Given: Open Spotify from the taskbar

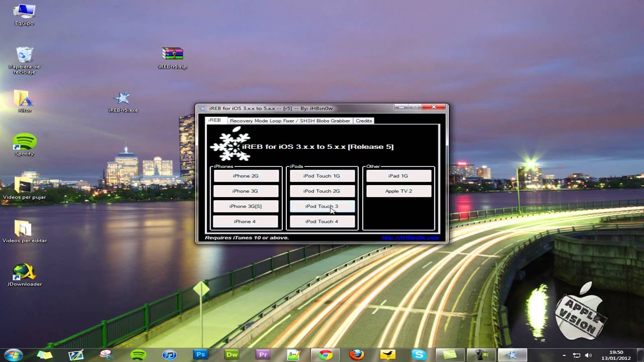Looking at the screenshot, I should pos(138,354).
